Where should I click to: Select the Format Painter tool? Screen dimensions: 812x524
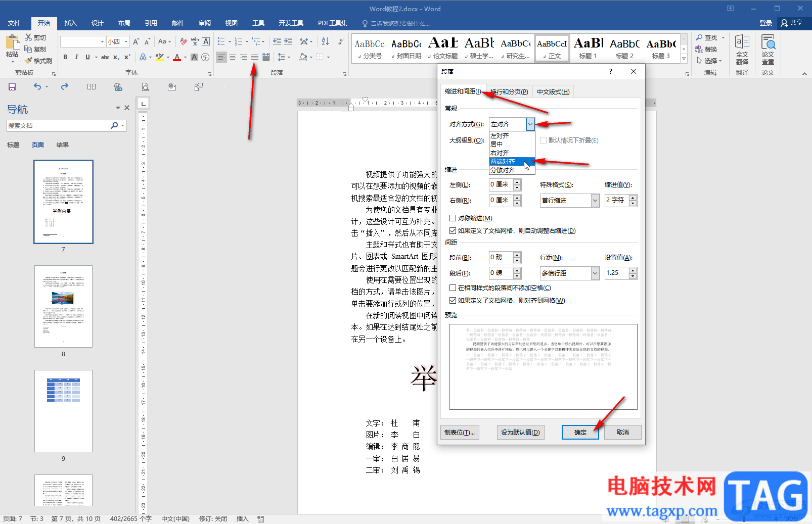point(38,61)
